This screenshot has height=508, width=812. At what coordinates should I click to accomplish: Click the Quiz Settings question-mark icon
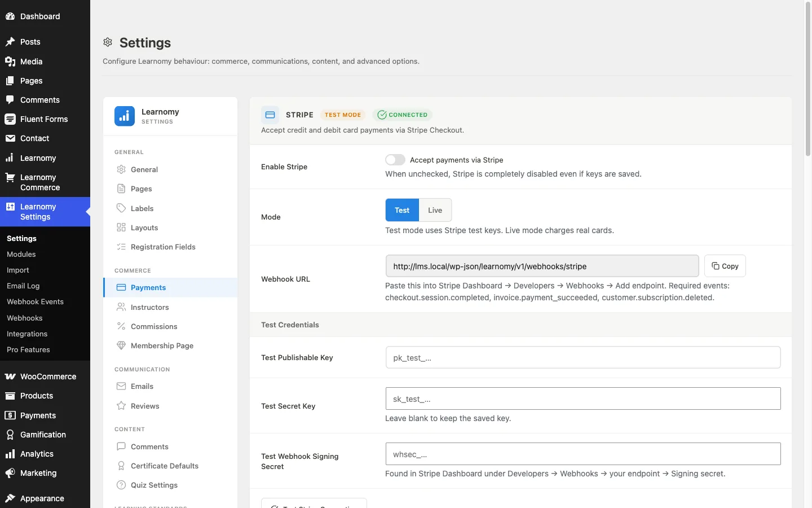[x=121, y=485]
